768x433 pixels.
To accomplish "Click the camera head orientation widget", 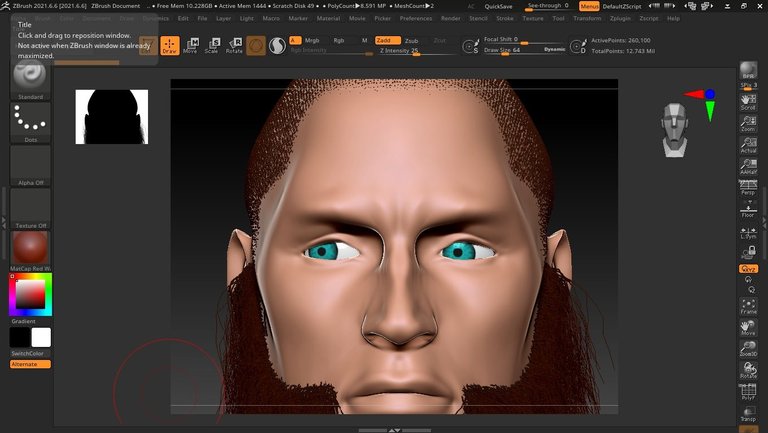I will (x=675, y=130).
